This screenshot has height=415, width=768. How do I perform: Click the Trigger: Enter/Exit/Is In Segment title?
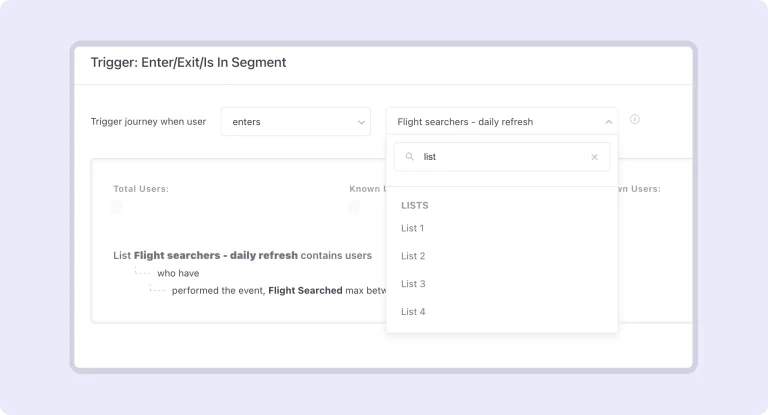(188, 62)
